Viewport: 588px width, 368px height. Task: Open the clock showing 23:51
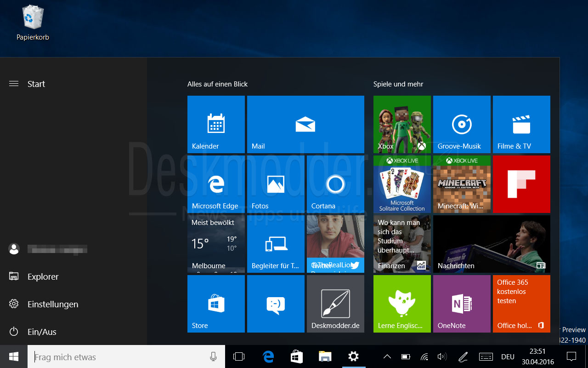click(x=538, y=356)
